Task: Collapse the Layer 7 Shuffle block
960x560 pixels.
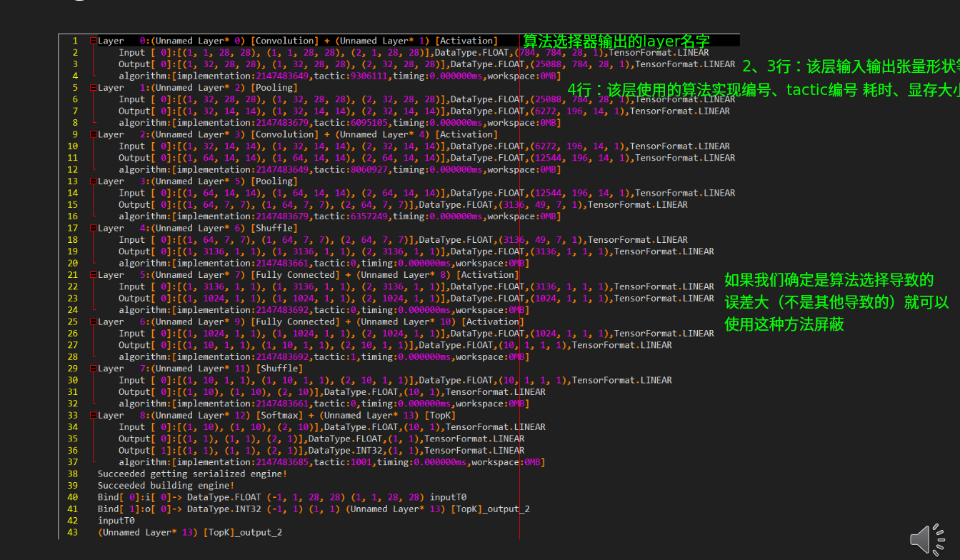Action: click(93, 369)
